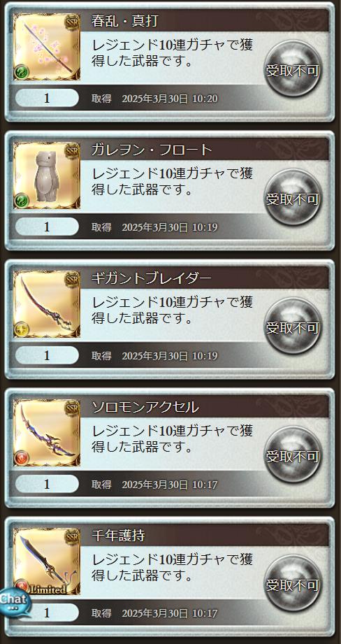Click 受取不可 button for ガレヲン・フロート

pos(292,197)
